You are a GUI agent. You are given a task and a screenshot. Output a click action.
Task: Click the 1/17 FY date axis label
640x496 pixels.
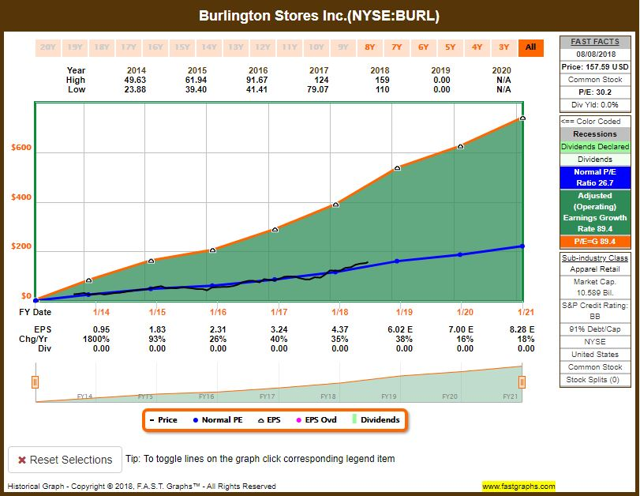point(279,312)
